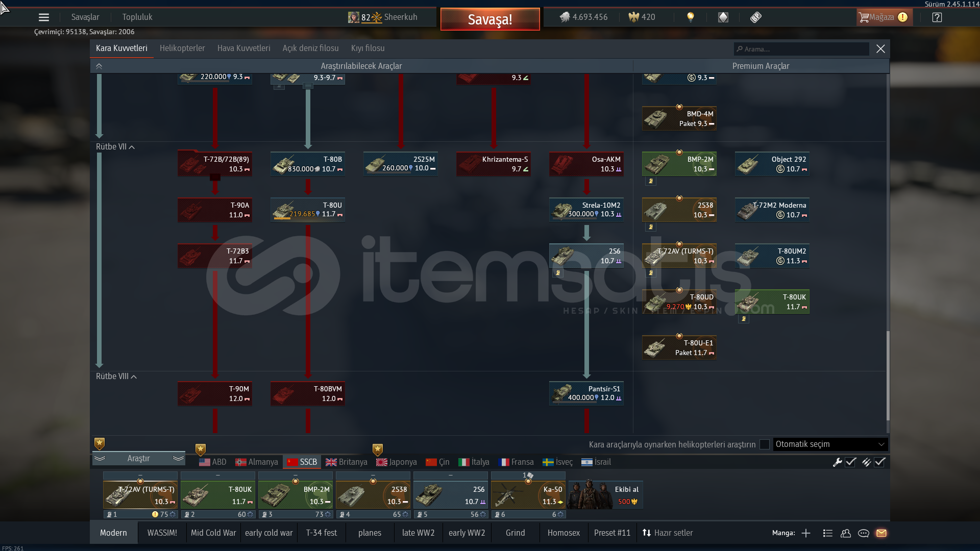Select the T-90M vehicle card

point(215,393)
